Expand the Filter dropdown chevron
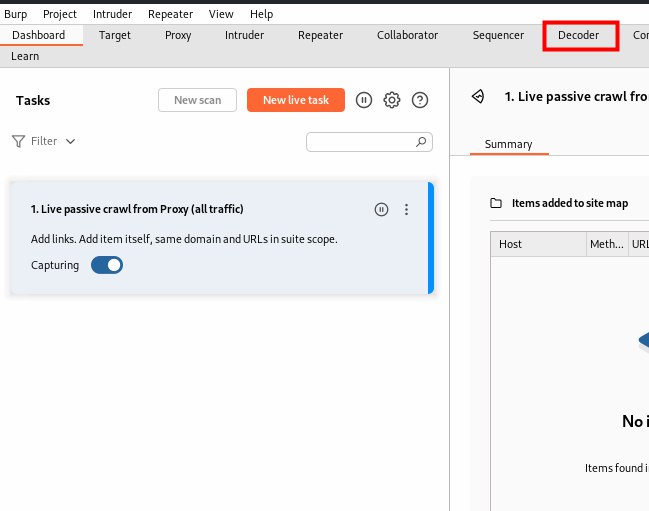 pyautogui.click(x=70, y=142)
